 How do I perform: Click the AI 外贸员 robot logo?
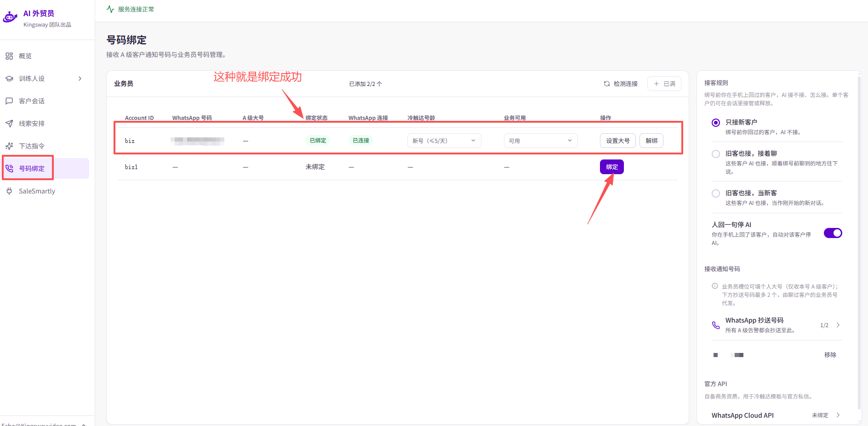(10, 17)
